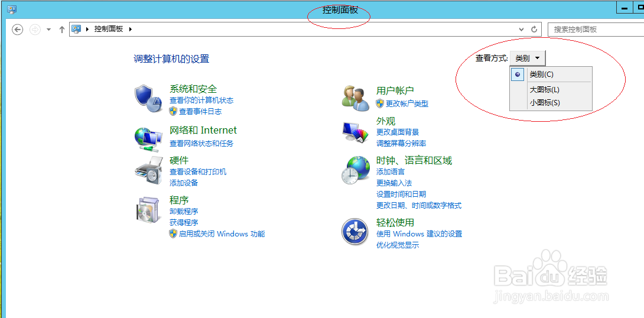Viewport: 644px width, 318px height.
Task: Open the 网络和 Internet globe icon
Action: coord(148,139)
